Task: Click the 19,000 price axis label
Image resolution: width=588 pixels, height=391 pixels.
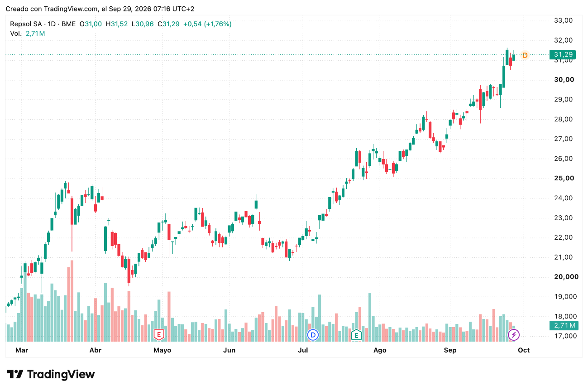Action: [565, 297]
